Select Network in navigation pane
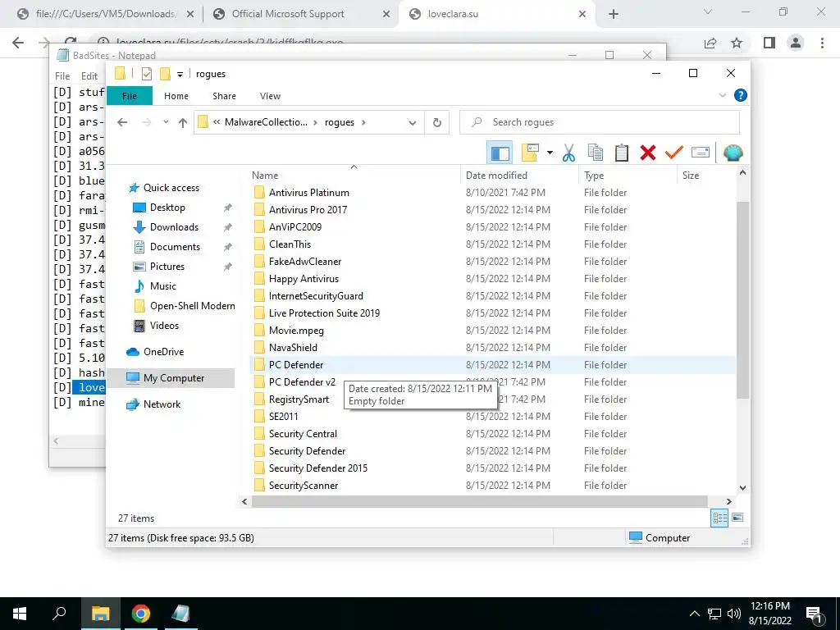Screen dimensions: 840x630 [162, 404]
